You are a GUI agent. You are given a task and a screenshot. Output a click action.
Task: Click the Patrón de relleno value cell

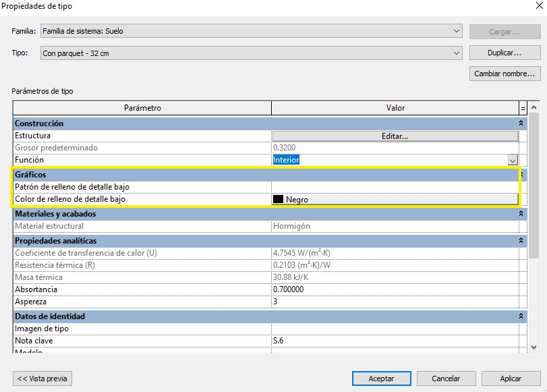click(x=395, y=187)
